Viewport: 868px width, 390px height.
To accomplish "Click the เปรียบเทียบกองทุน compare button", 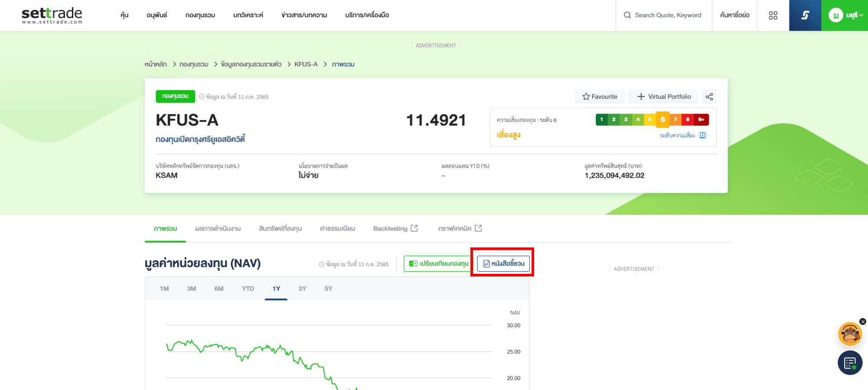I will (439, 263).
